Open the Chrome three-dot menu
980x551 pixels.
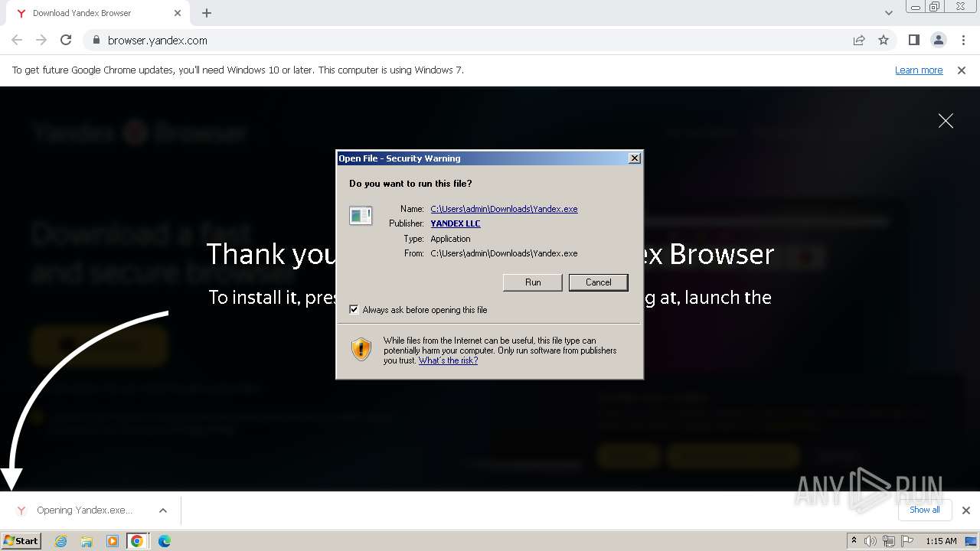pos(963,41)
